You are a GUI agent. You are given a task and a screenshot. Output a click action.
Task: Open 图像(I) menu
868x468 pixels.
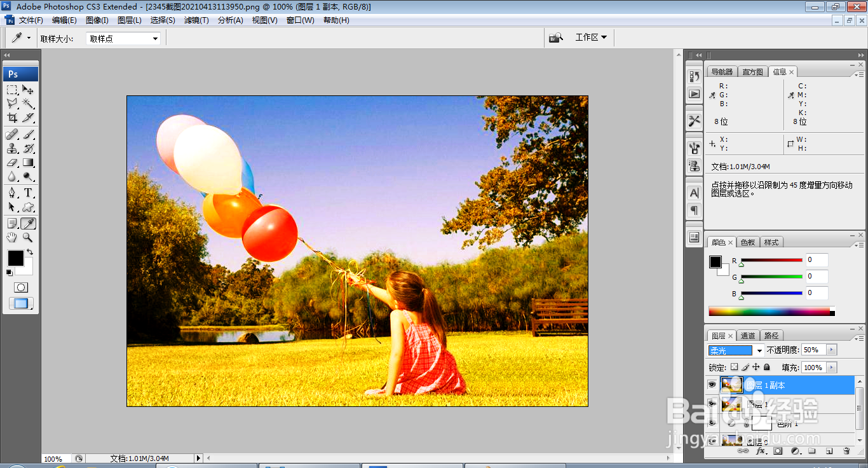(97, 20)
